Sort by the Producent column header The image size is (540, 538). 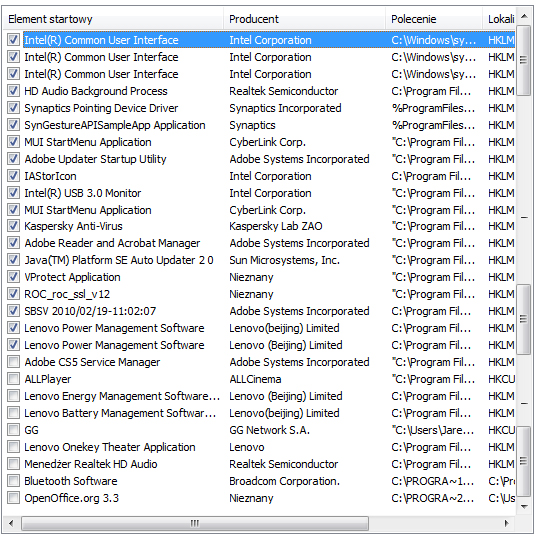[x=304, y=19]
